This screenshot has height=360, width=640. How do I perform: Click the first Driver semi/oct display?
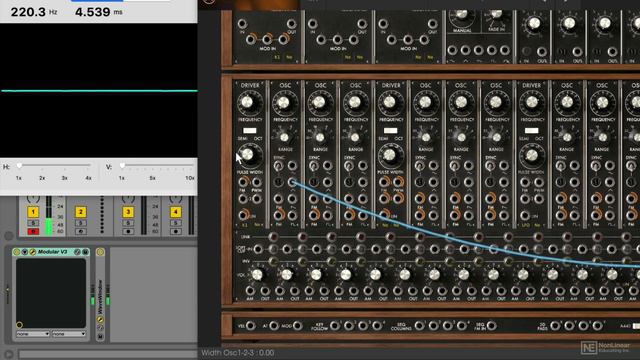tap(250, 131)
